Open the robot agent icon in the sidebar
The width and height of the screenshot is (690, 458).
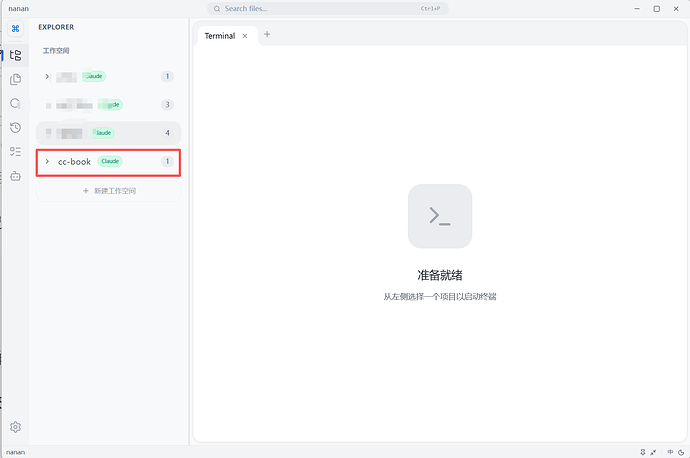pyautogui.click(x=15, y=176)
